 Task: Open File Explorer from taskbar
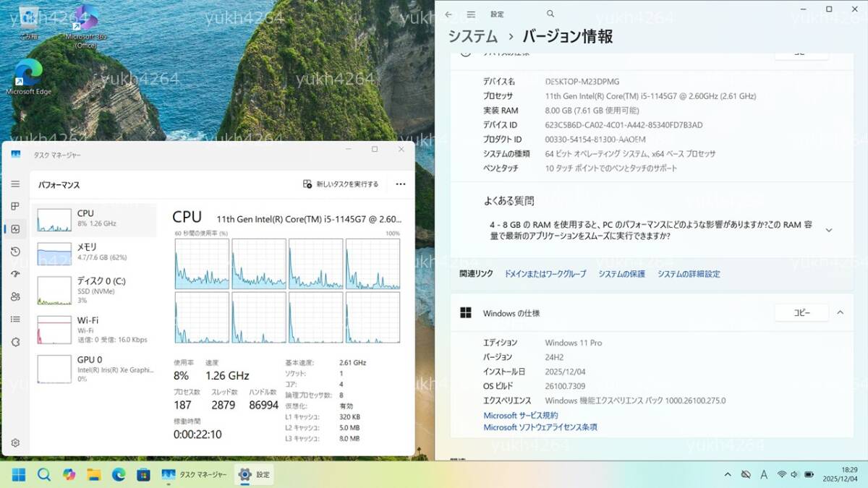pyautogui.click(x=94, y=474)
